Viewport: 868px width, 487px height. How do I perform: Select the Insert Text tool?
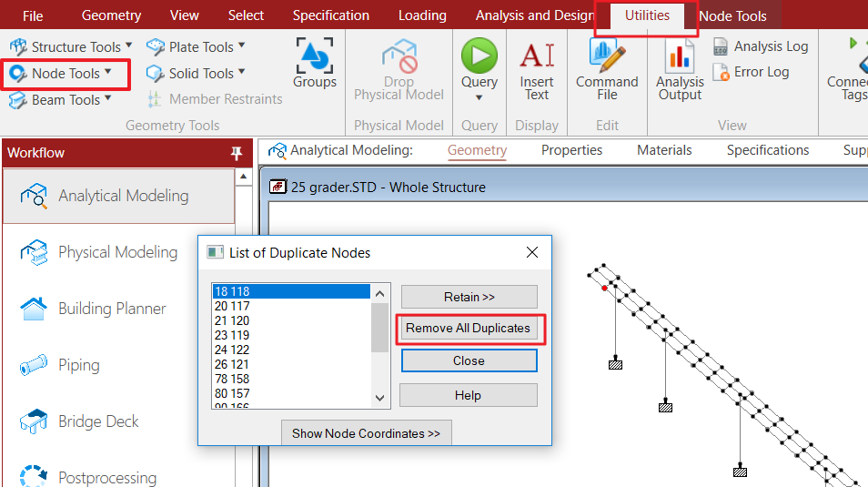pos(537,70)
